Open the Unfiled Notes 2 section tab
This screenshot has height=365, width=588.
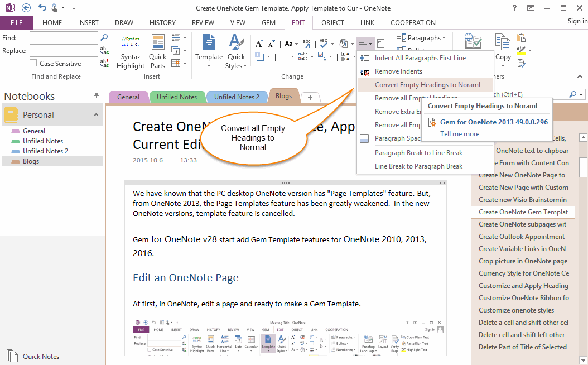(237, 97)
